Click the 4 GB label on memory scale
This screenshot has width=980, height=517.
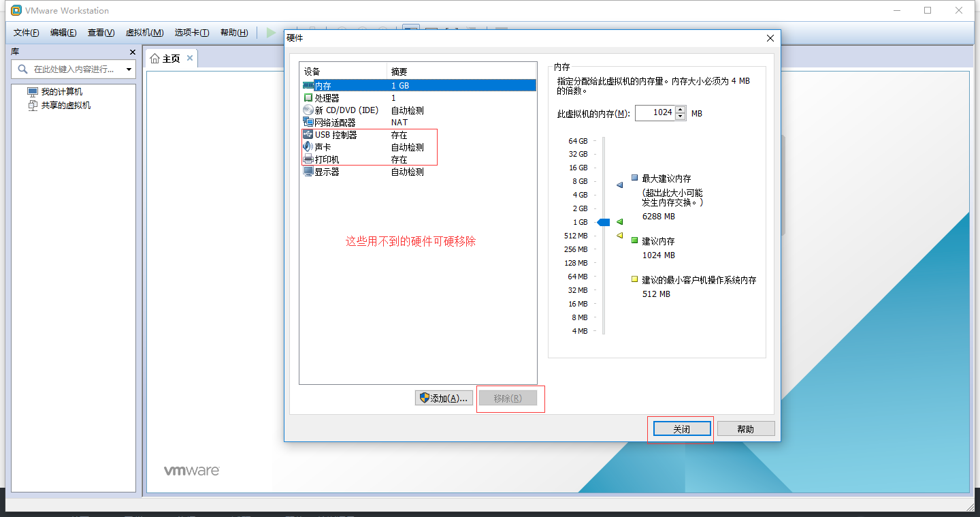click(x=580, y=195)
